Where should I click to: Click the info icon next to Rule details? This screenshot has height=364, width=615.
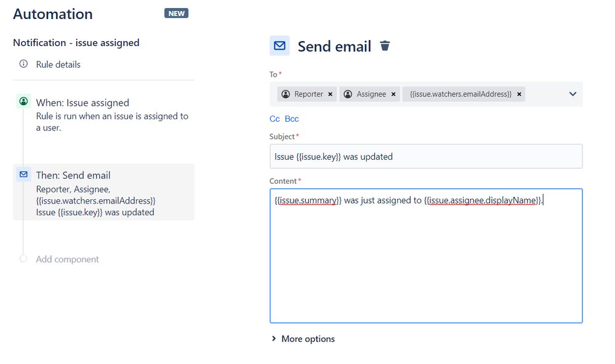click(x=23, y=64)
